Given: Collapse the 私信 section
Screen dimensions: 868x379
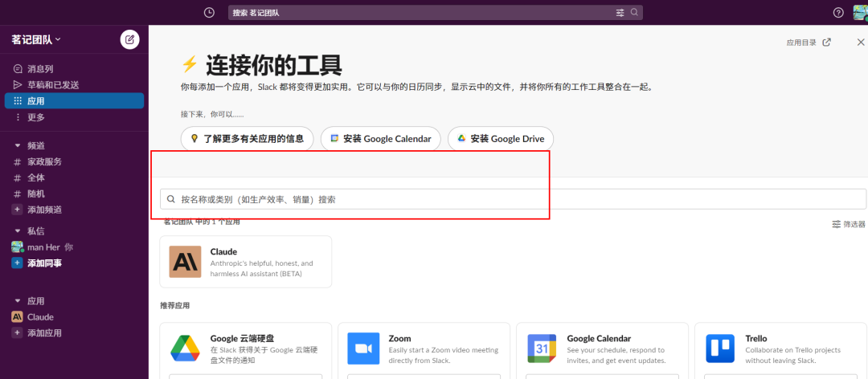Looking at the screenshot, I should [18, 231].
